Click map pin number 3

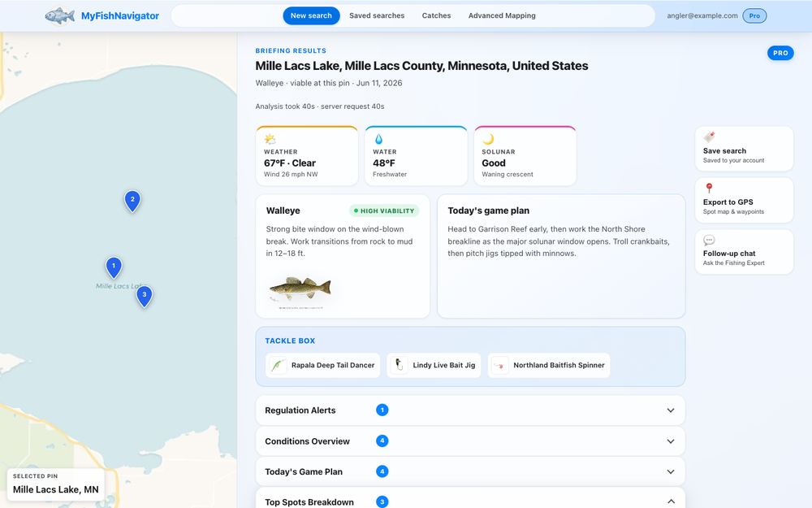click(145, 297)
